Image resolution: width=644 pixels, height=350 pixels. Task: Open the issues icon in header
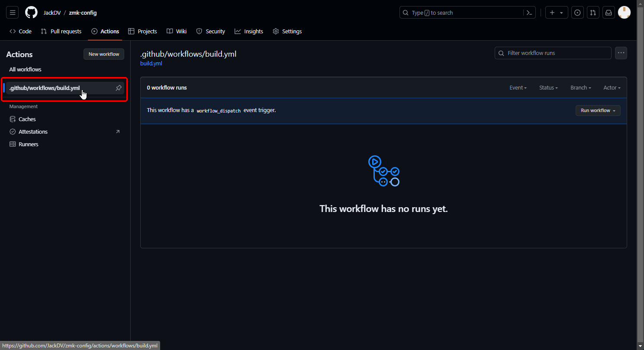coord(577,13)
